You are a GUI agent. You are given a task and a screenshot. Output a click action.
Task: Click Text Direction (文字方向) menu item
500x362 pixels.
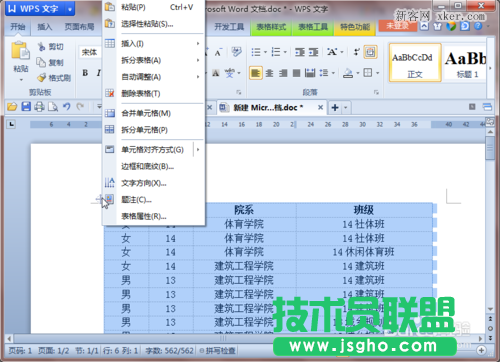pyautogui.click(x=154, y=183)
